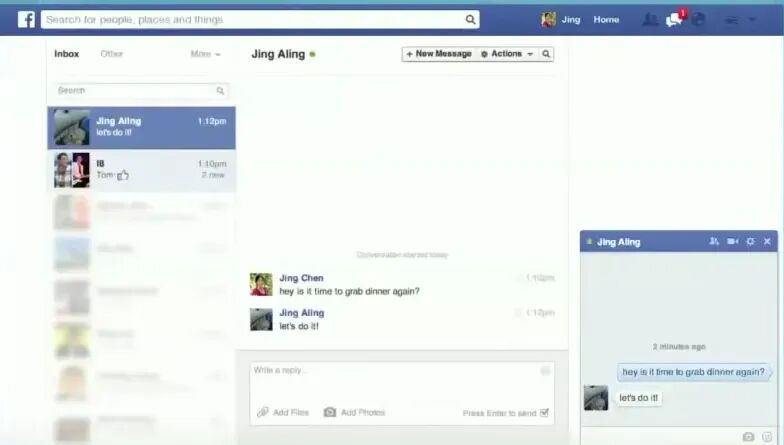This screenshot has width=784, height=445.
Task: Click Jing's profile picture in the header
Action: [x=548, y=20]
